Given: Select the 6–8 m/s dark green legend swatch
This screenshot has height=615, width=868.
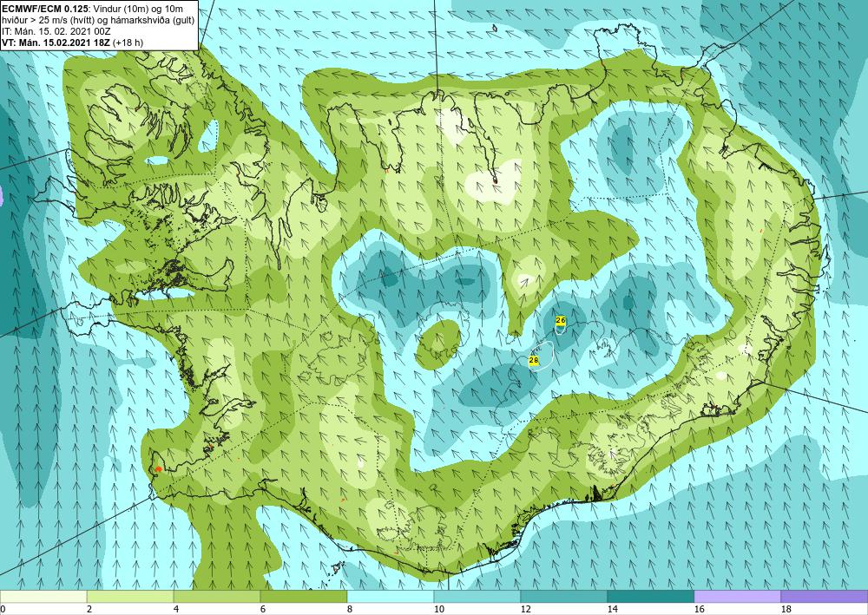Looking at the screenshot, I should [x=303, y=596].
